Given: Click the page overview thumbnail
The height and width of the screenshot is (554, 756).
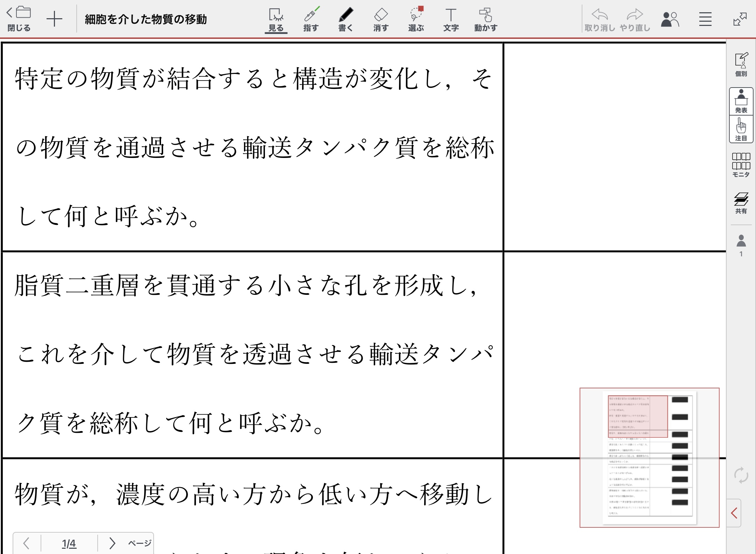Looking at the screenshot, I should pos(649,457).
